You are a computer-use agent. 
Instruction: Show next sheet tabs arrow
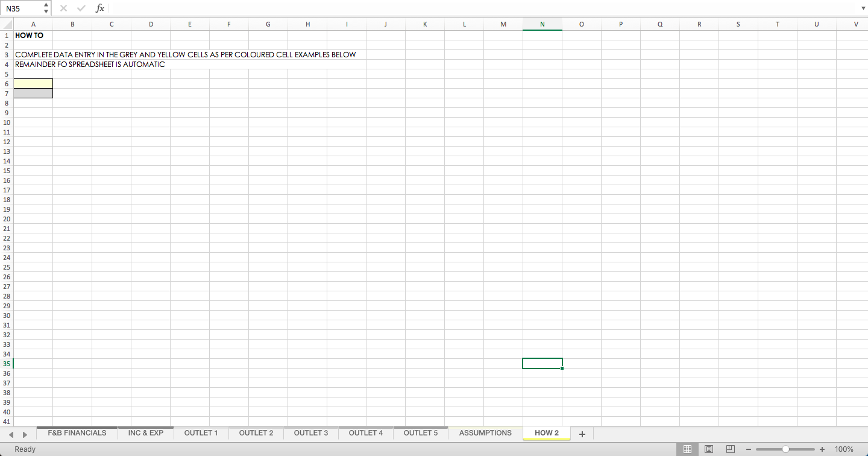[x=25, y=434]
